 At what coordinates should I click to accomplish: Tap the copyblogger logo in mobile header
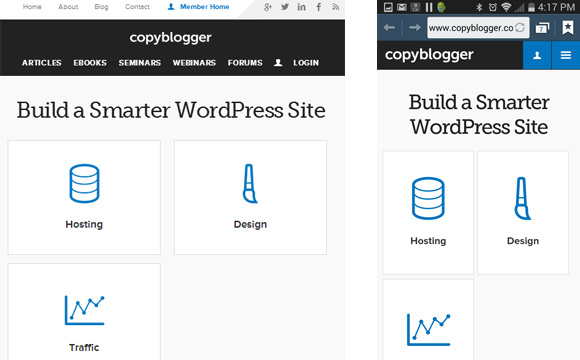pos(429,55)
